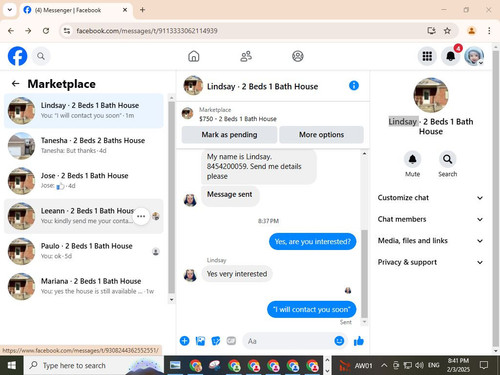Open Lindsay - 2 Beds 1 Bath House chat
Screen dimensions: 500x375
tap(84, 111)
